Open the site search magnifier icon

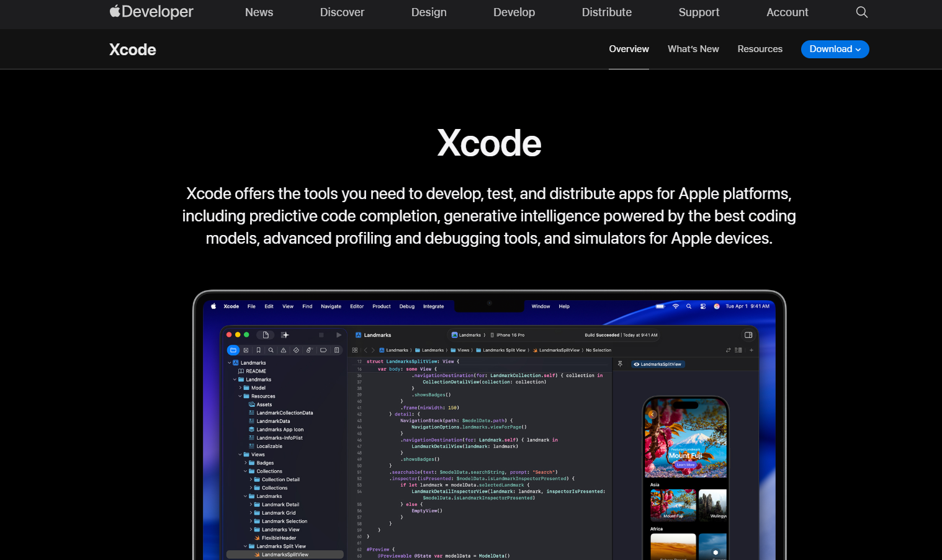tap(862, 12)
